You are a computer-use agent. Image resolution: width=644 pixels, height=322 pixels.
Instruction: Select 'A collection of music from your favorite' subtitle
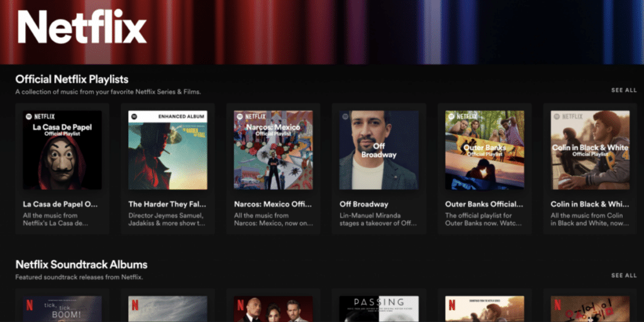(108, 92)
